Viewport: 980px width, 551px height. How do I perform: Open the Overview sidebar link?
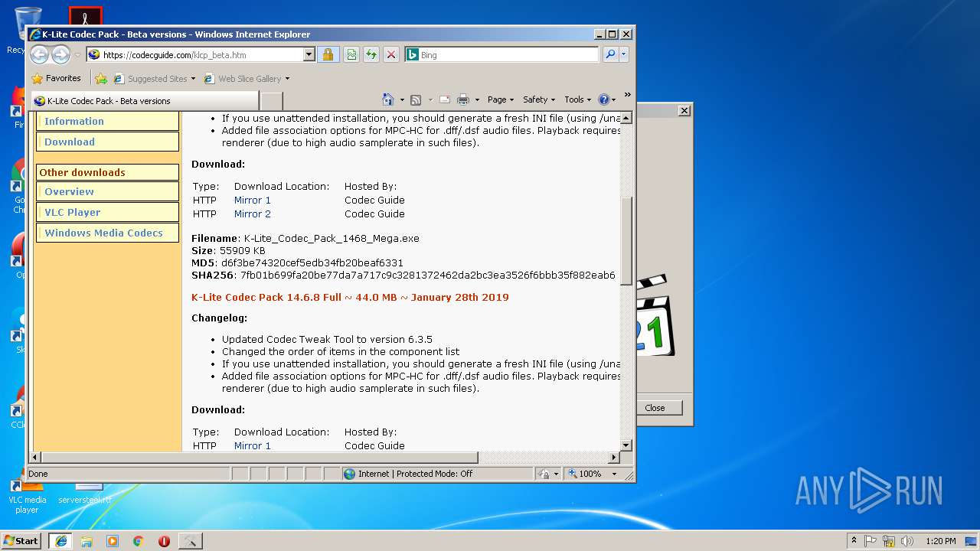(69, 191)
